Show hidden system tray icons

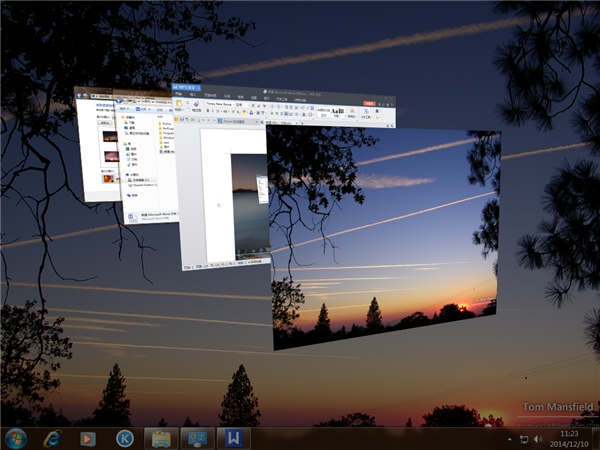tap(509, 439)
